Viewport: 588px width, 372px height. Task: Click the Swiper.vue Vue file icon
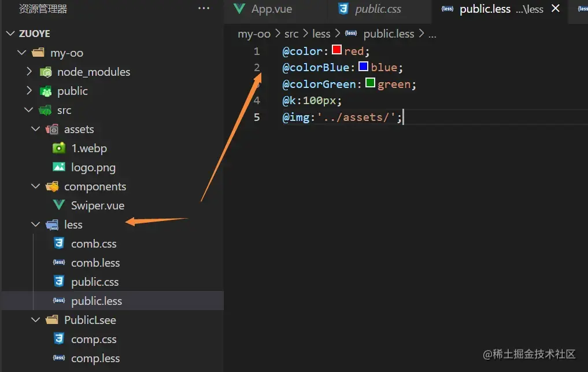pyautogui.click(x=59, y=205)
